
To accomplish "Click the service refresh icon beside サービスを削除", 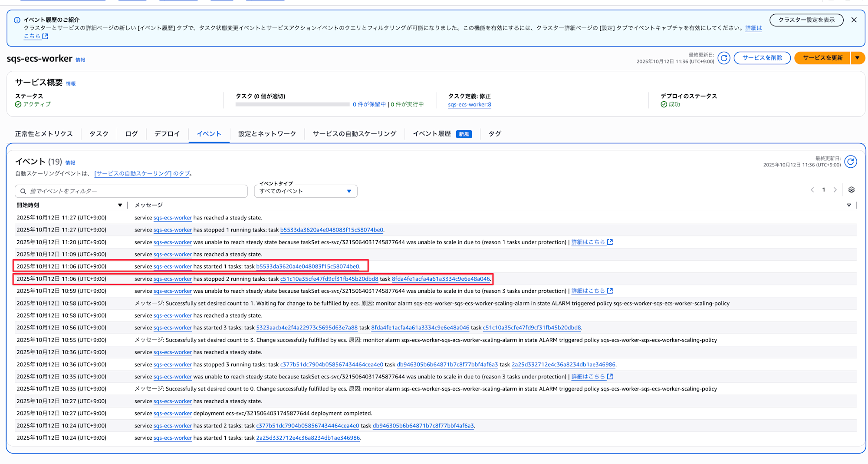I will [x=723, y=58].
